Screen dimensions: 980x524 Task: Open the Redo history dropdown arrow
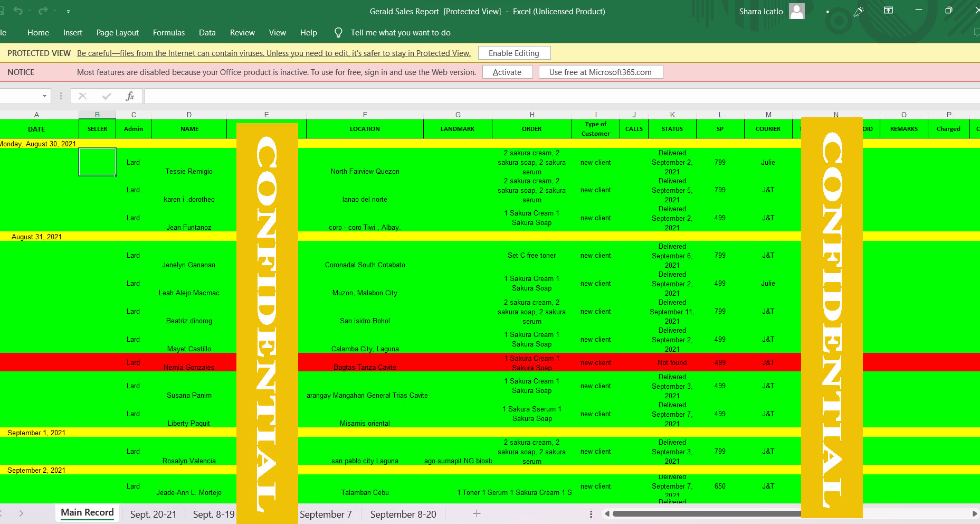55,11
